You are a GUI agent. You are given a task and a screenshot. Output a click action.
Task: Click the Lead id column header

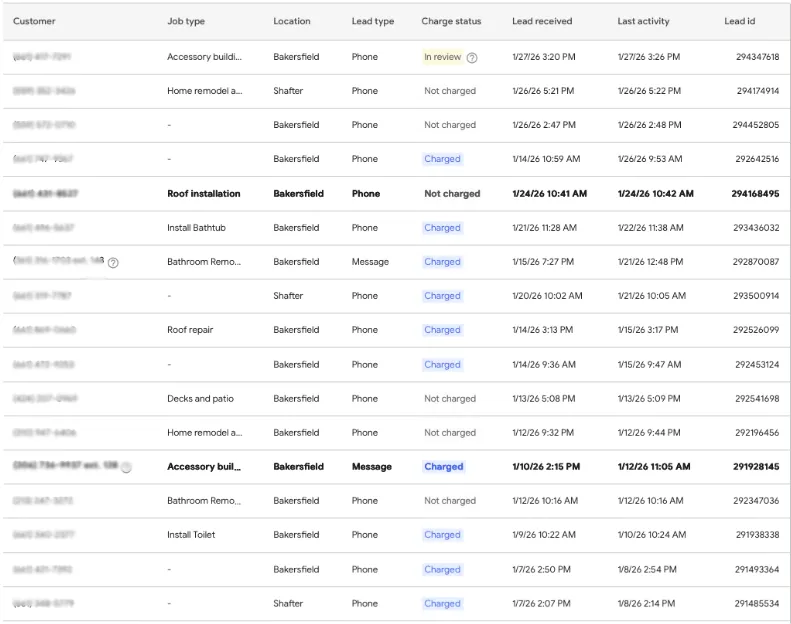[739, 21]
